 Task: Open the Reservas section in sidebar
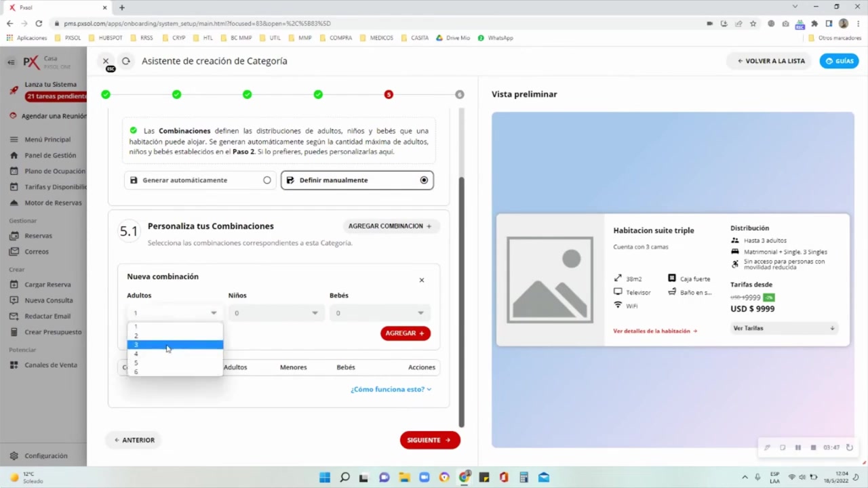tap(38, 235)
